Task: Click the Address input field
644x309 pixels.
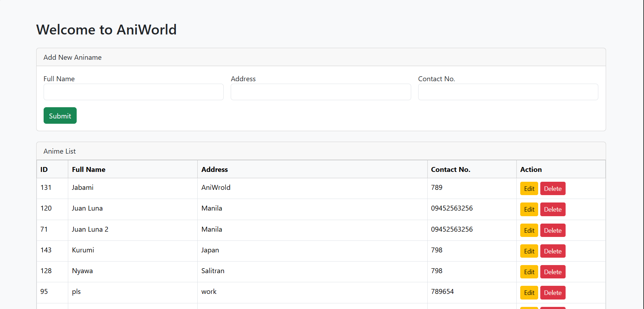Action: 320,92
